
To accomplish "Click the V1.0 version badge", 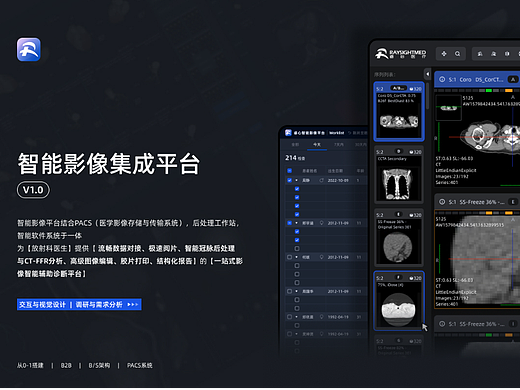I will click(x=33, y=190).
